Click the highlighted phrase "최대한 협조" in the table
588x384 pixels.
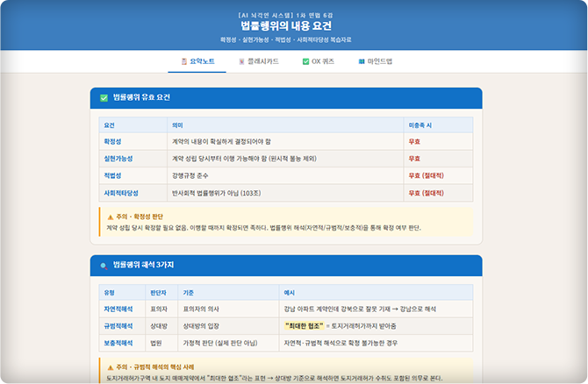[x=305, y=326]
